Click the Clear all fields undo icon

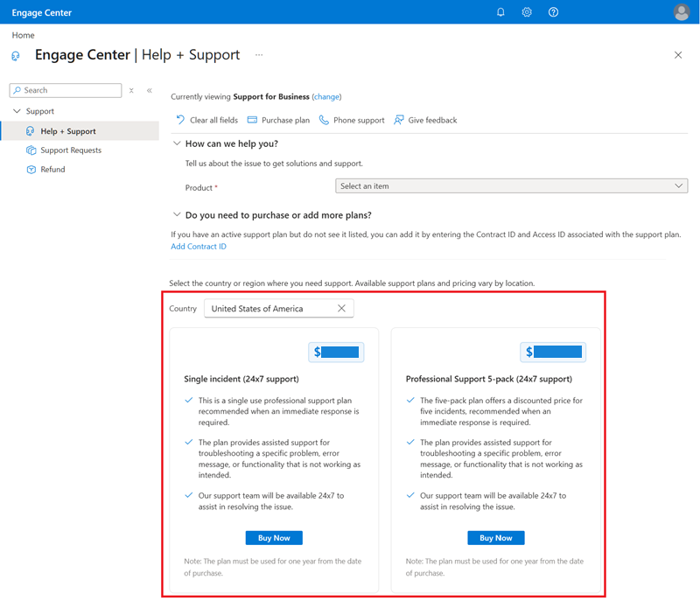(x=180, y=120)
